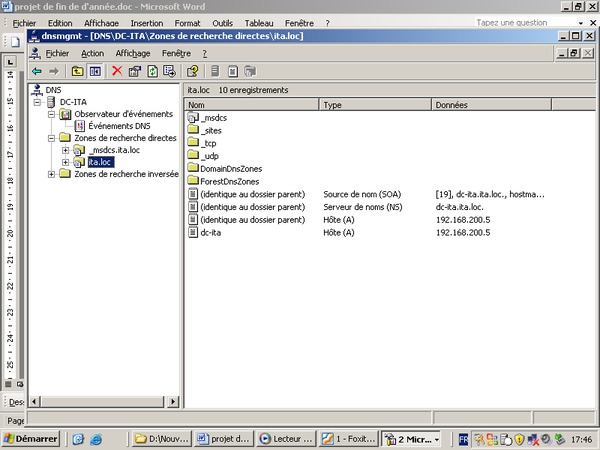
Task: Open the Action menu
Action: point(92,53)
